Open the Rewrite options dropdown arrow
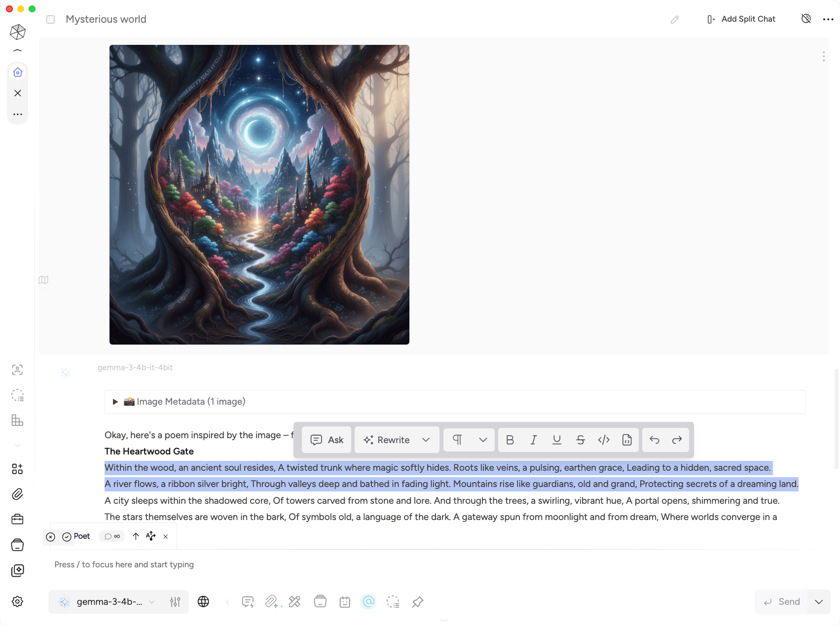Viewport: 840px width, 626px height. (426, 440)
